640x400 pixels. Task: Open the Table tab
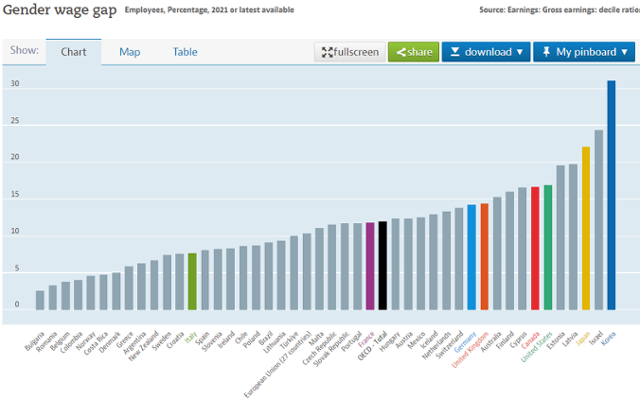point(185,52)
